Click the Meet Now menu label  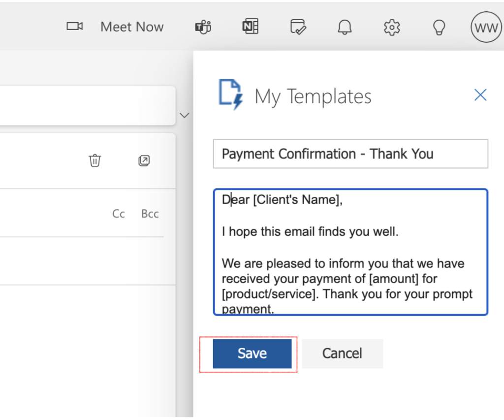pyautogui.click(x=132, y=27)
